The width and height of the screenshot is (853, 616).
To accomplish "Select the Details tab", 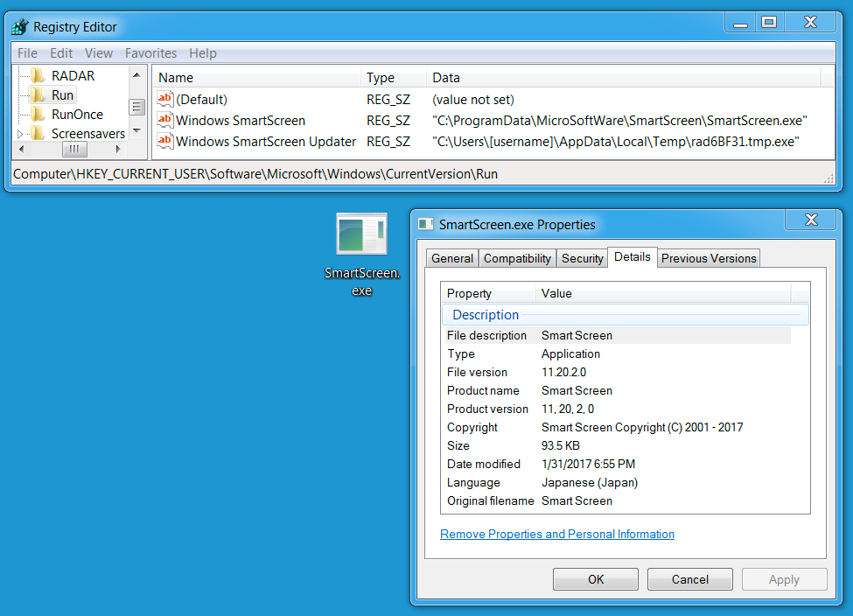I will tap(633, 257).
